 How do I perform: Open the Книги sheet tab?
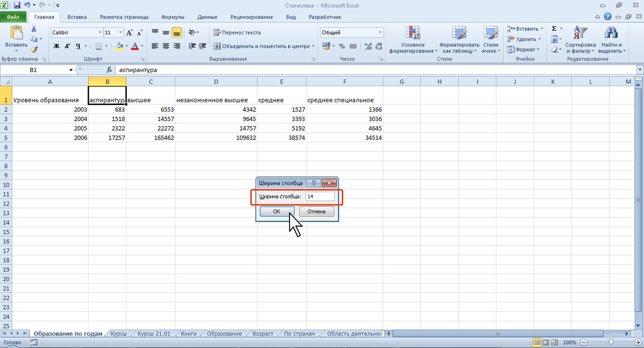(x=189, y=333)
